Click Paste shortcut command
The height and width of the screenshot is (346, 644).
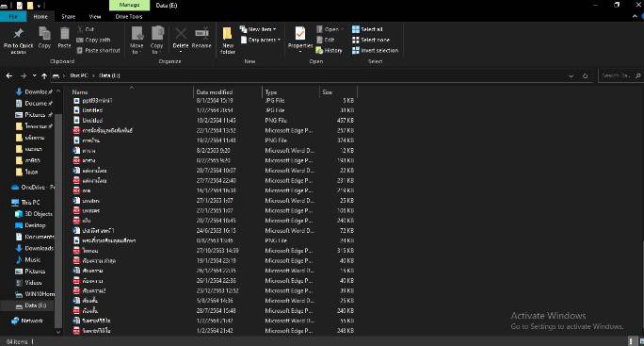[x=99, y=50]
